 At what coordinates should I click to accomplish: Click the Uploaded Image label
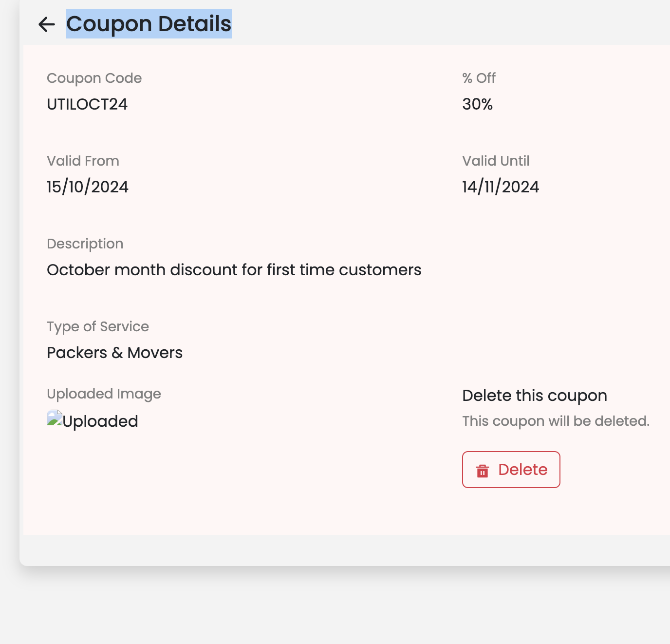coord(104,394)
